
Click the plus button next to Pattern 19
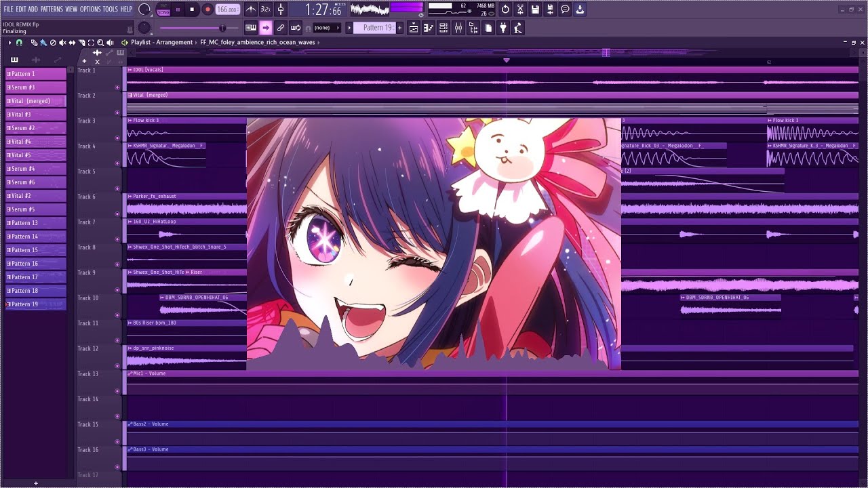point(399,28)
